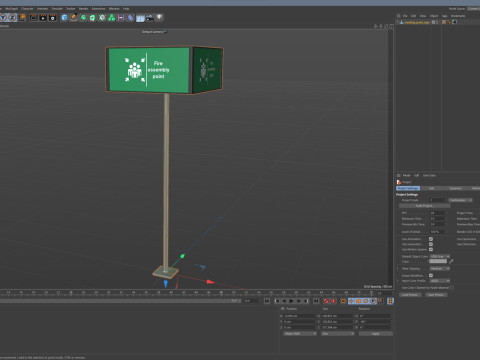Toggle the Z axis lock icon
Viewport: 480px width, 360px height.
pyautogui.click(x=13, y=18)
